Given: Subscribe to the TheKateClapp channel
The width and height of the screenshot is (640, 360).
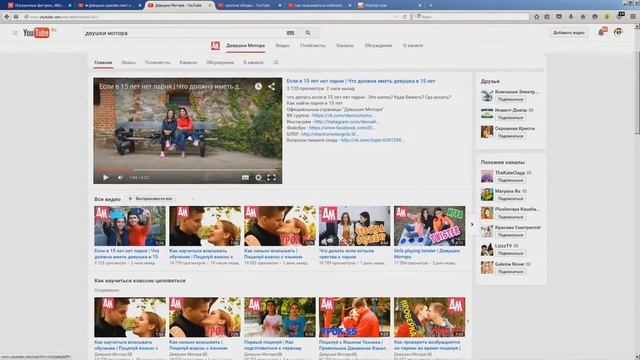Looking at the screenshot, I should coord(510,180).
